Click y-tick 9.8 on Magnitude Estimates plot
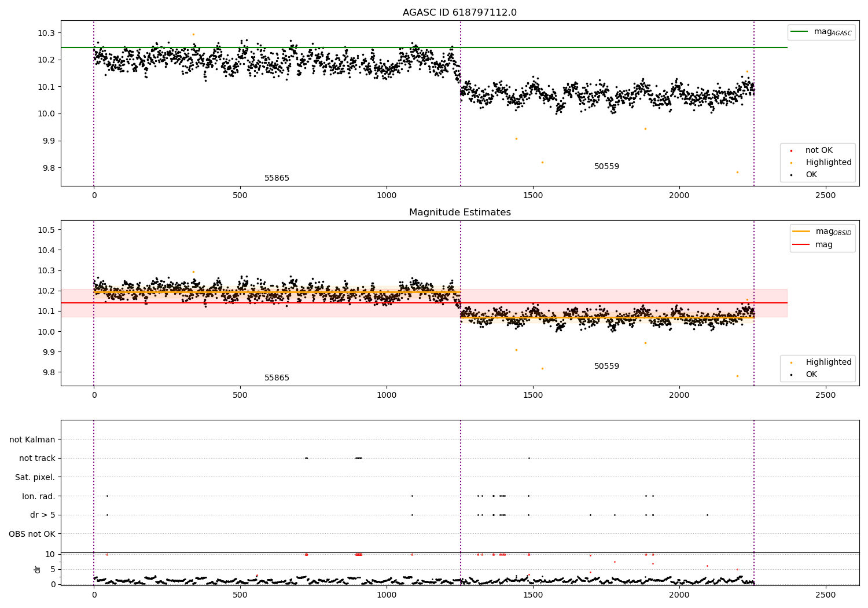This screenshot has height=608, width=868. click(49, 372)
